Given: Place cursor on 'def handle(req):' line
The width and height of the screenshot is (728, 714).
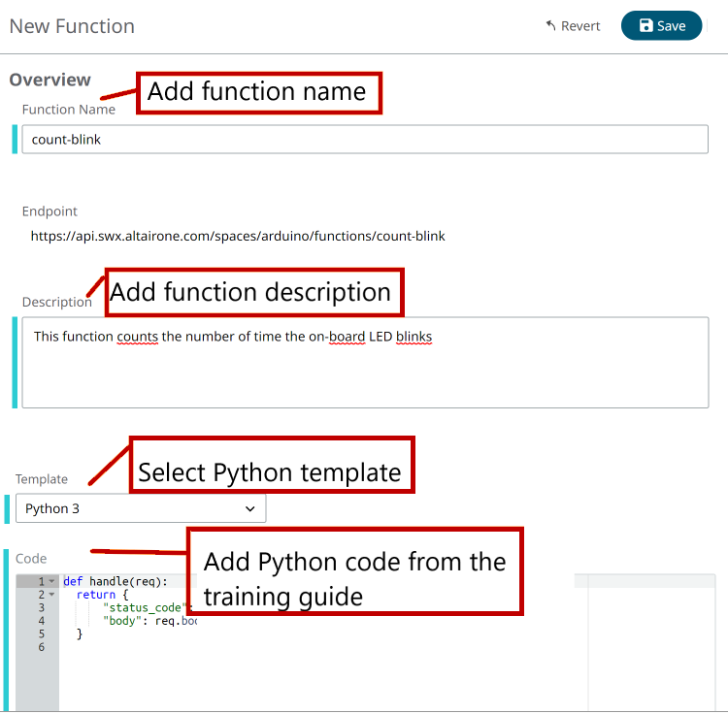Looking at the screenshot, I should [x=116, y=582].
